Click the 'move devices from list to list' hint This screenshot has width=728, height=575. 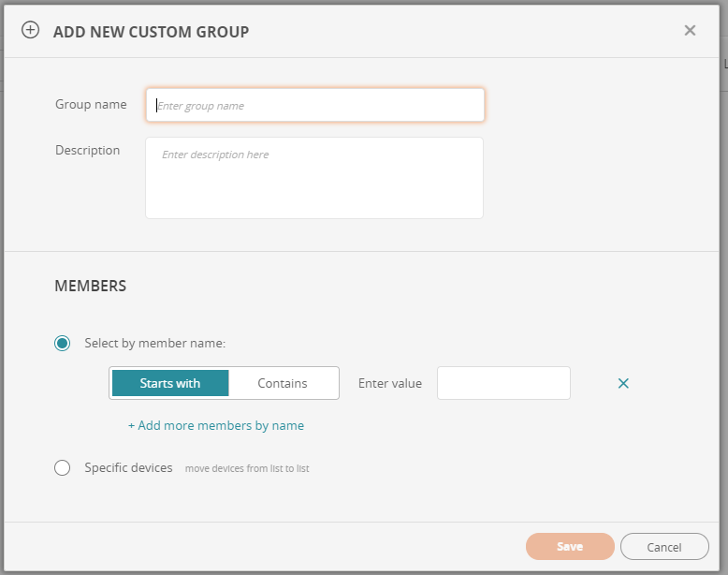(247, 468)
